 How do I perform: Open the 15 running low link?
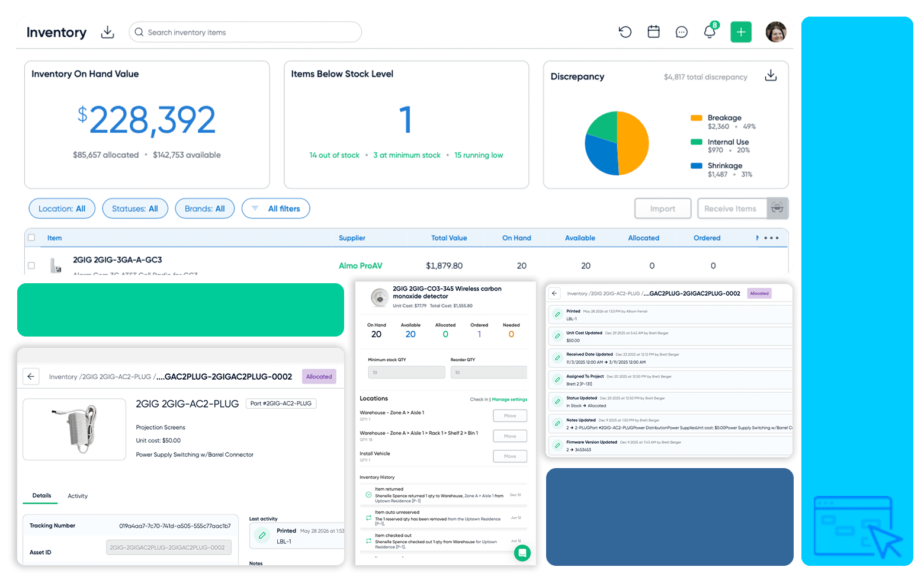click(x=479, y=155)
